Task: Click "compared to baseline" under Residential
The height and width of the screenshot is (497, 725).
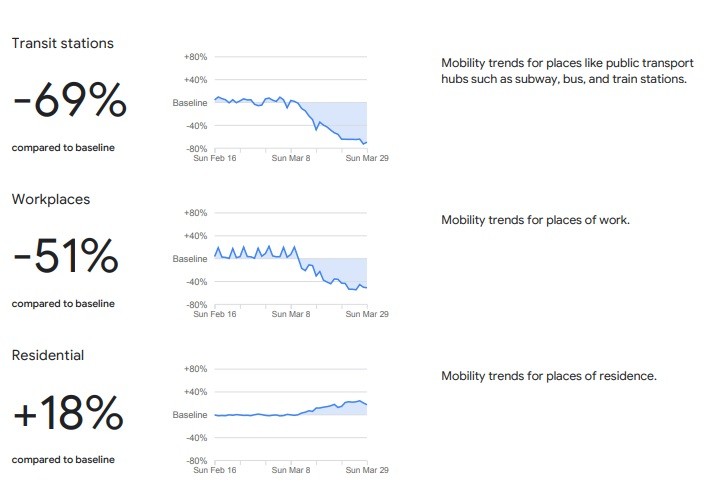Action: click(63, 460)
